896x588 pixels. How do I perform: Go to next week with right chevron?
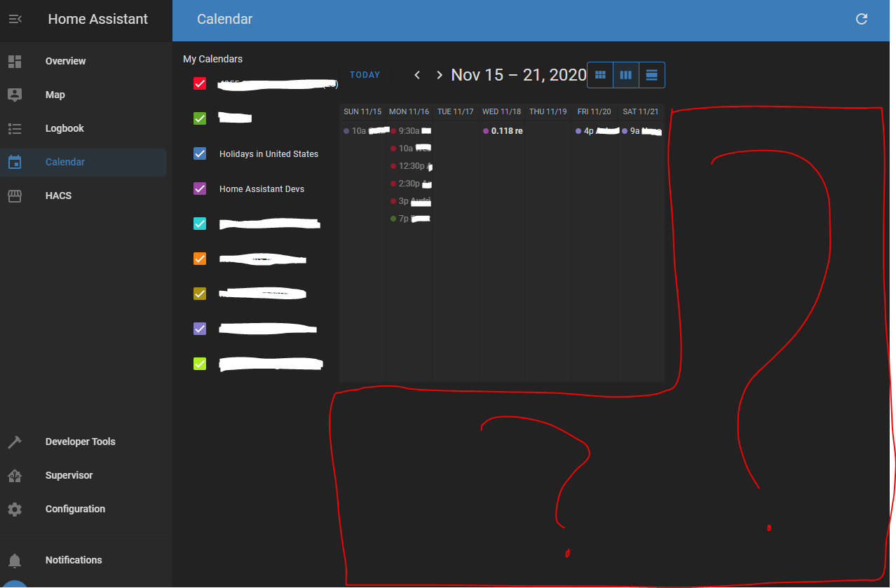click(x=440, y=75)
